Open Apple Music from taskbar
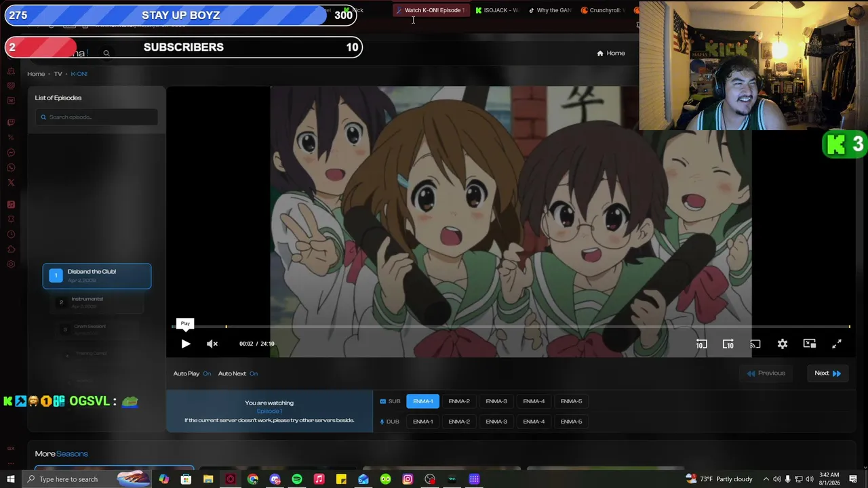 319,479
